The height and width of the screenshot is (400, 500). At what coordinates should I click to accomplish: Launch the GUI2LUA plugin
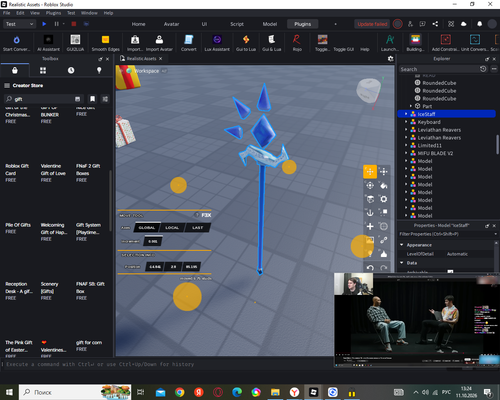tap(75, 43)
